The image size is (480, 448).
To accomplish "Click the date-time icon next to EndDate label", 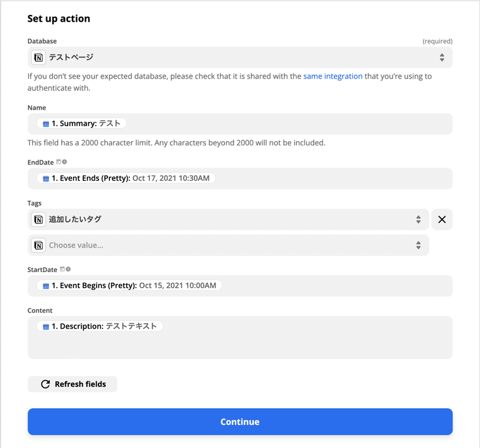I will point(62,162).
